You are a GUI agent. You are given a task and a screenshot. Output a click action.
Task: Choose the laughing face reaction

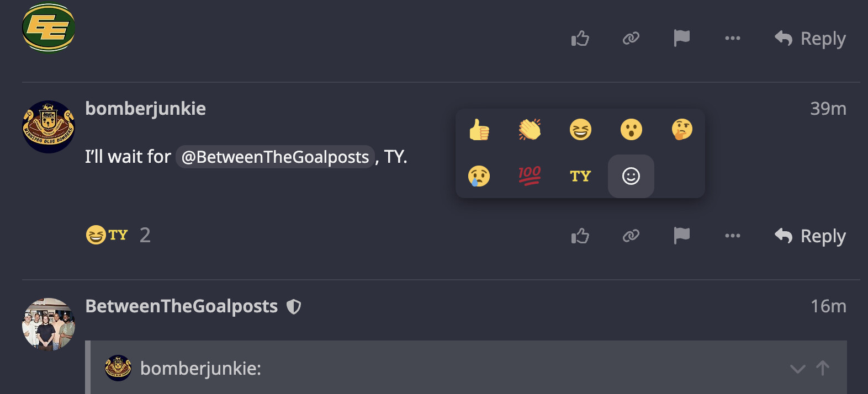(x=580, y=130)
